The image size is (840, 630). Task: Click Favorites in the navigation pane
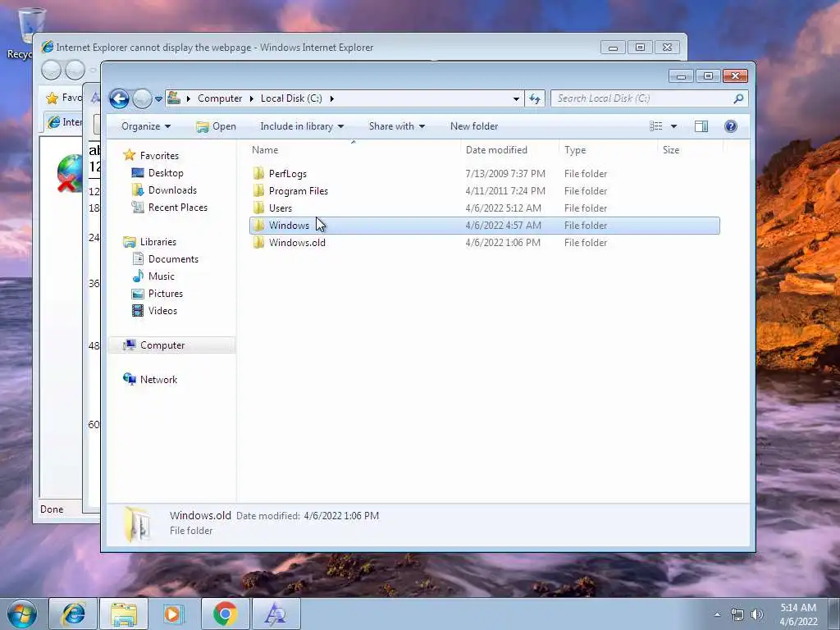click(159, 155)
